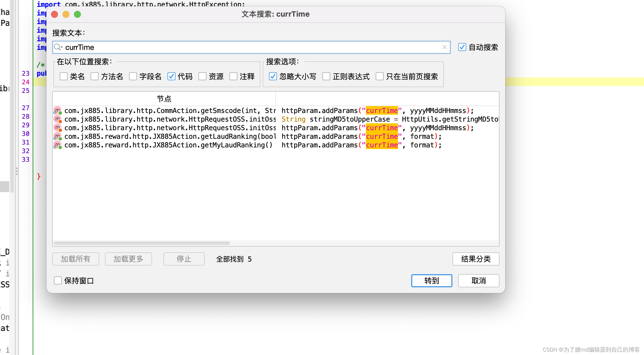Enable the 资源 search location
Image resolution: width=644 pixels, height=355 pixels.
[202, 77]
